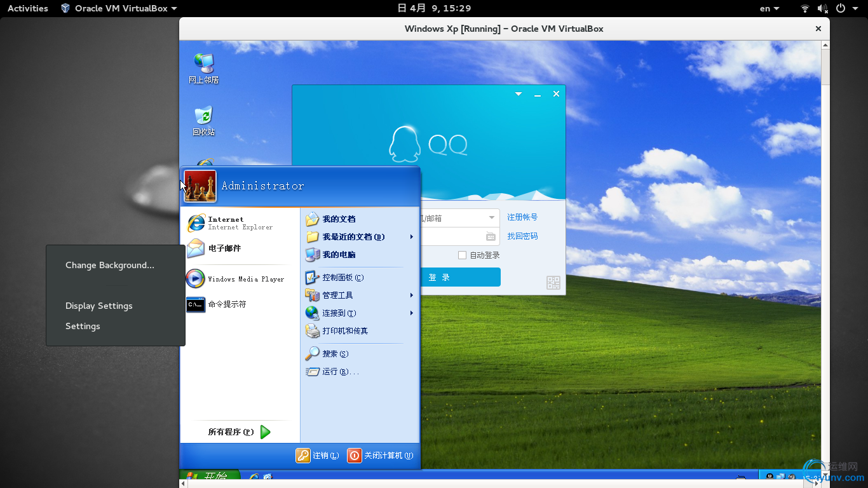Launch Windows Media Player icon
The image size is (868, 488).
click(196, 279)
